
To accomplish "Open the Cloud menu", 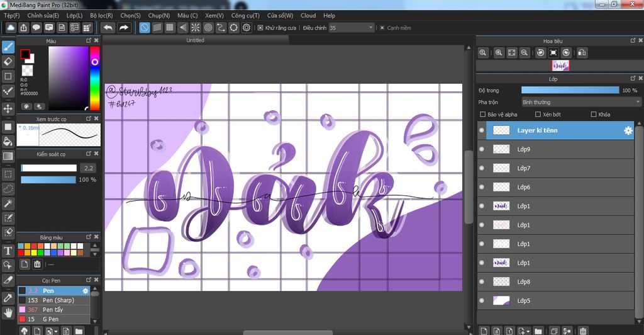I will 308,16.
